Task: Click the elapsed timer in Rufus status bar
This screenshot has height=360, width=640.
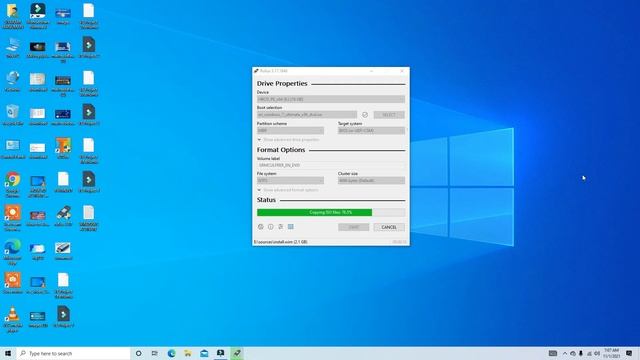Action: (400, 242)
